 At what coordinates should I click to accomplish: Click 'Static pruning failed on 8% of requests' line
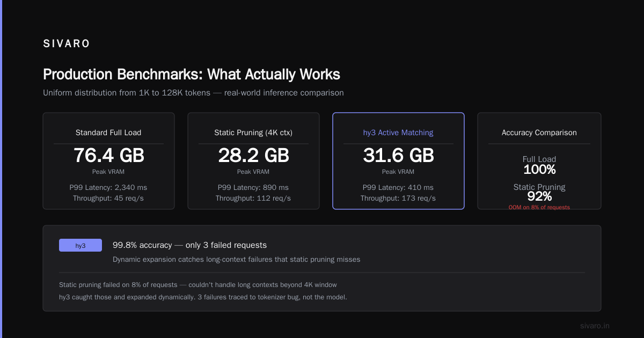click(x=198, y=285)
